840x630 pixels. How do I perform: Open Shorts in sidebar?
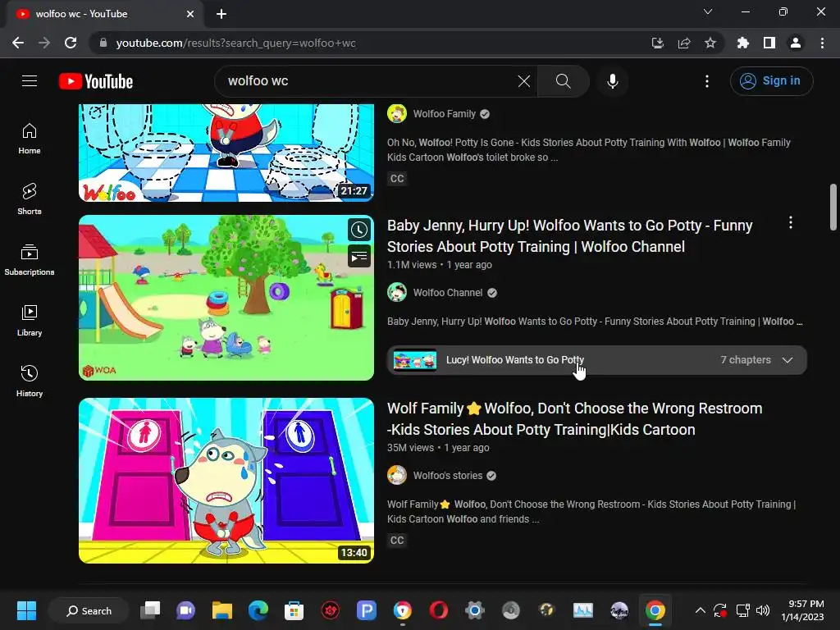(x=30, y=199)
